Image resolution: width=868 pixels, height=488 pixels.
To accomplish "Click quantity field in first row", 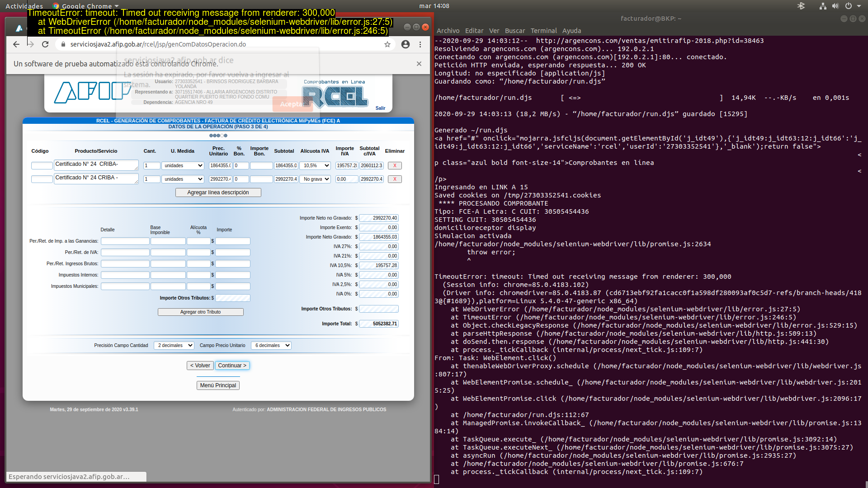I will coord(151,165).
